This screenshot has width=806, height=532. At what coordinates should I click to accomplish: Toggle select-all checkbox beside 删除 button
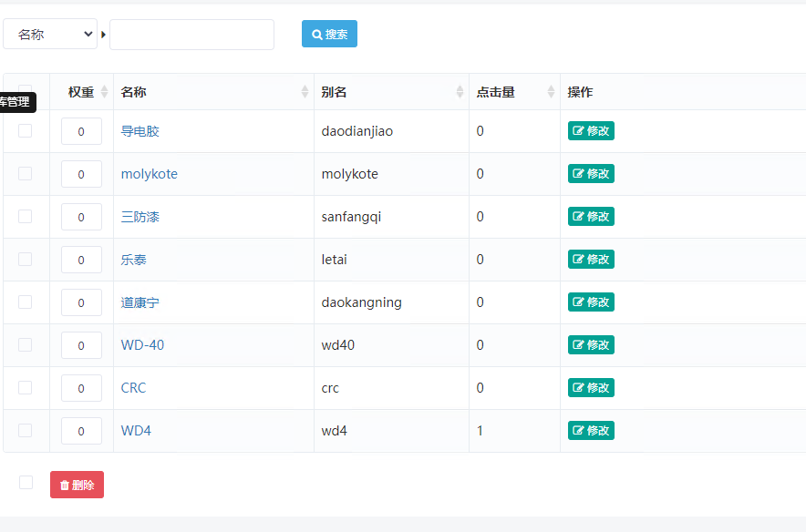[x=26, y=483]
